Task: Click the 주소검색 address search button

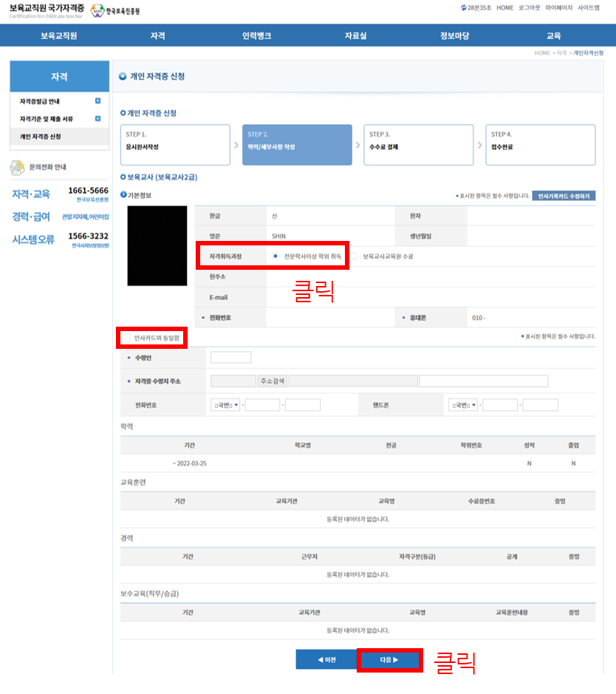Action: (272, 381)
